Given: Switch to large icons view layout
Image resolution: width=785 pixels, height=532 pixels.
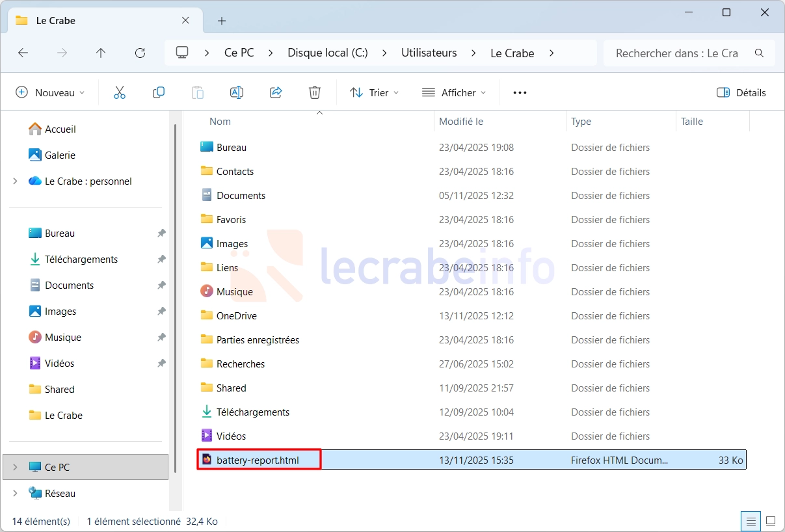Looking at the screenshot, I should [x=771, y=521].
